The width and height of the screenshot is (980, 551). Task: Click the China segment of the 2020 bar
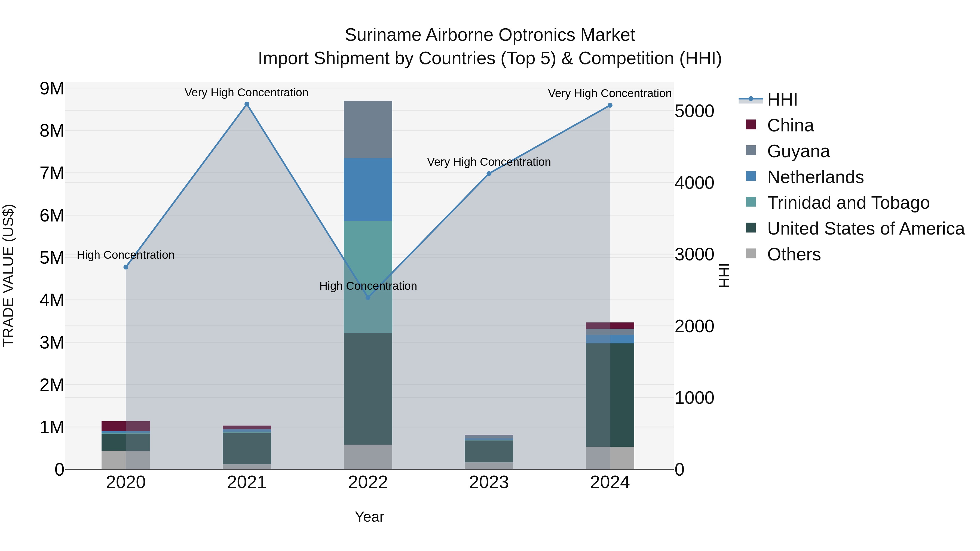pyautogui.click(x=126, y=426)
